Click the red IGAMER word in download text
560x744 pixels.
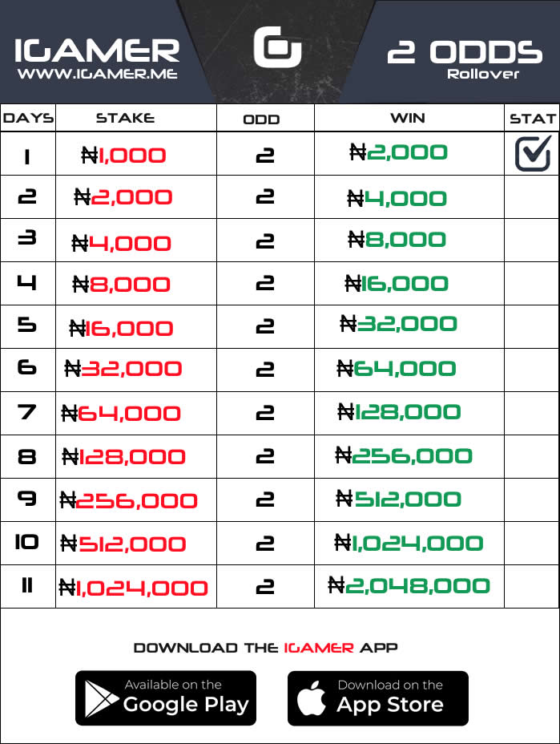pos(319,648)
